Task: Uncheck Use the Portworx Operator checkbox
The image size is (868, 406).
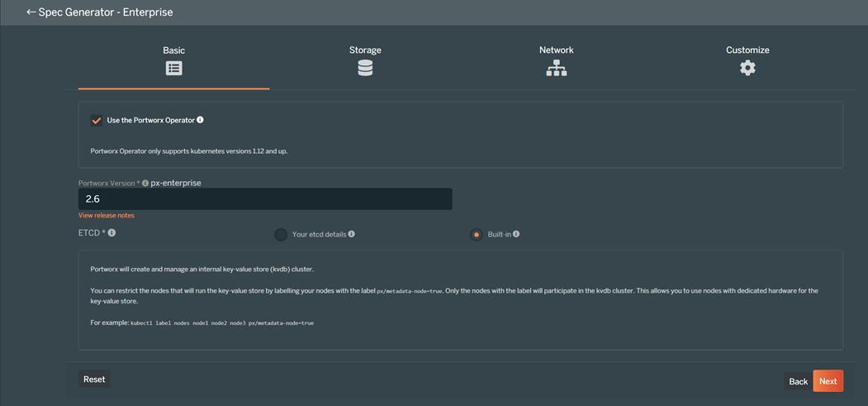Action: 97,120
